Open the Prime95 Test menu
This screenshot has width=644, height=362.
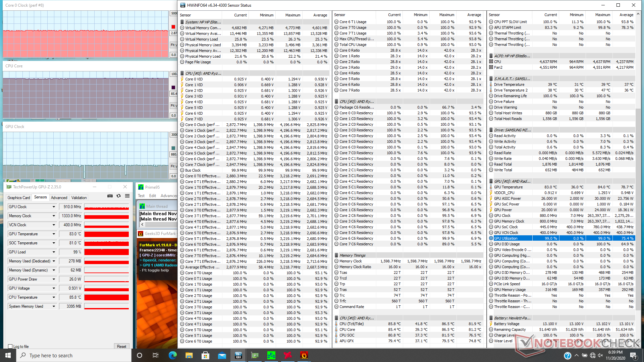click(x=141, y=196)
